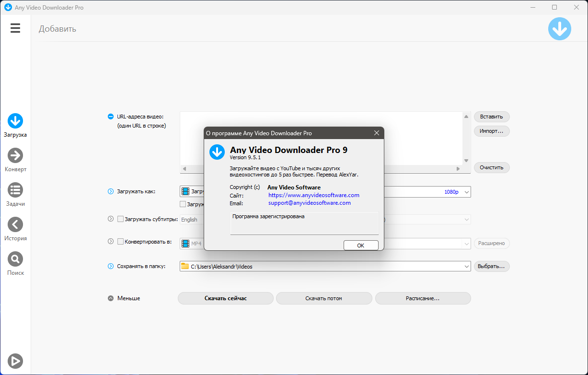Screen dimensions: 588x375
Task: Maximize the main application window
Action: pos(554,7)
